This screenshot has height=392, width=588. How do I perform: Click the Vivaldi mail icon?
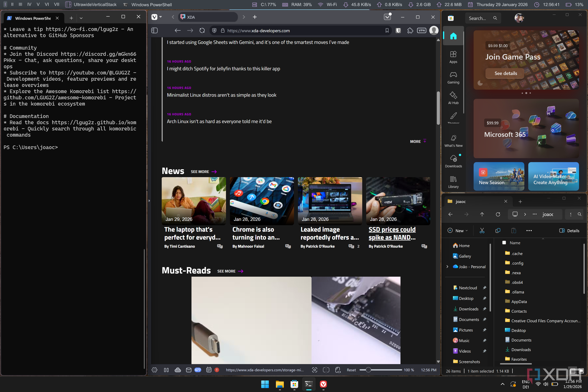coord(188,370)
